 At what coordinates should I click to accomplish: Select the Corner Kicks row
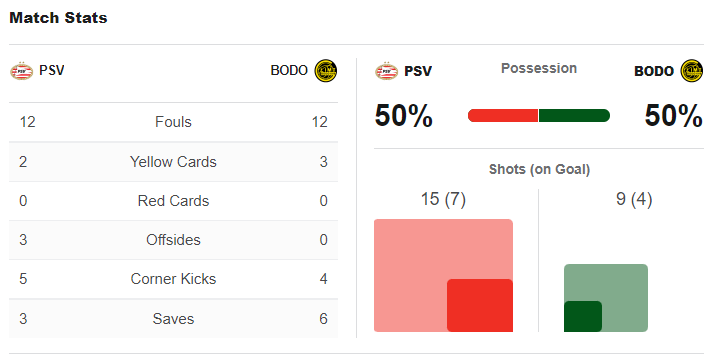173,278
